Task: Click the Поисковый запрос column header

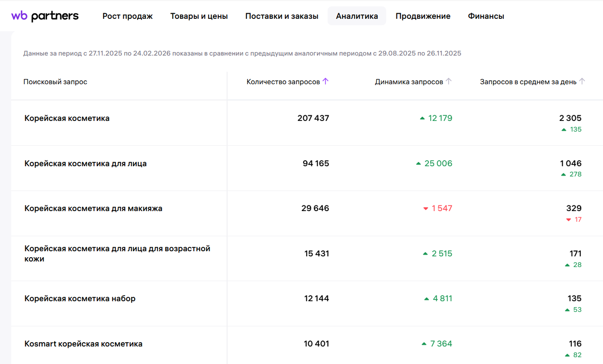Action: [55, 82]
